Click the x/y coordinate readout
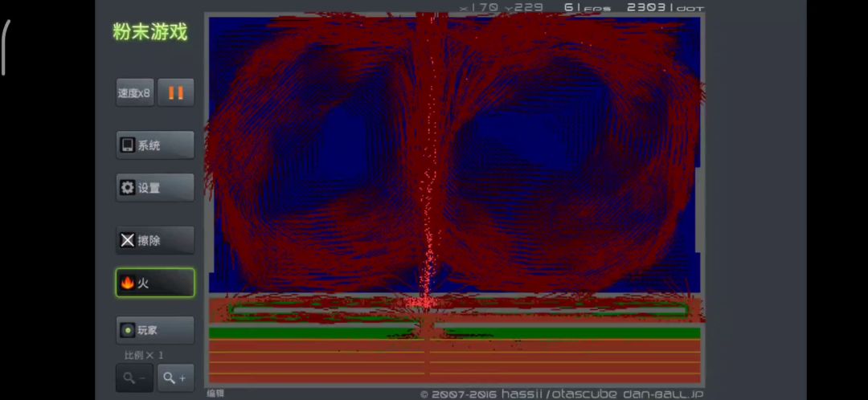The width and height of the screenshot is (868, 400). point(500,7)
